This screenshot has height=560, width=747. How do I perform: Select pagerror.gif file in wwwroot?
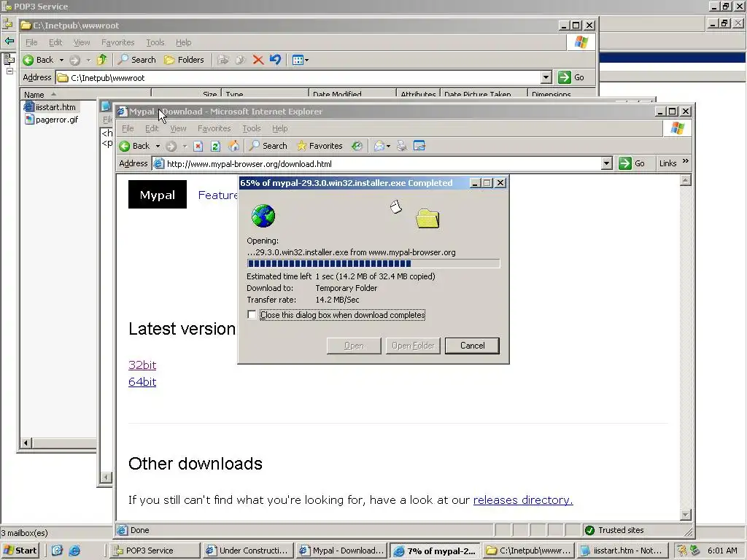pyautogui.click(x=52, y=120)
